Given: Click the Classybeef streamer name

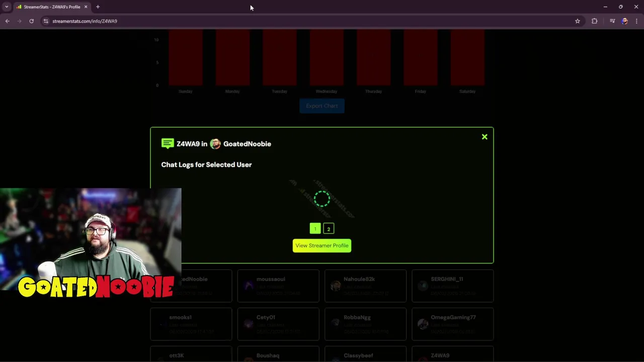Looking at the screenshot, I should 358,355.
